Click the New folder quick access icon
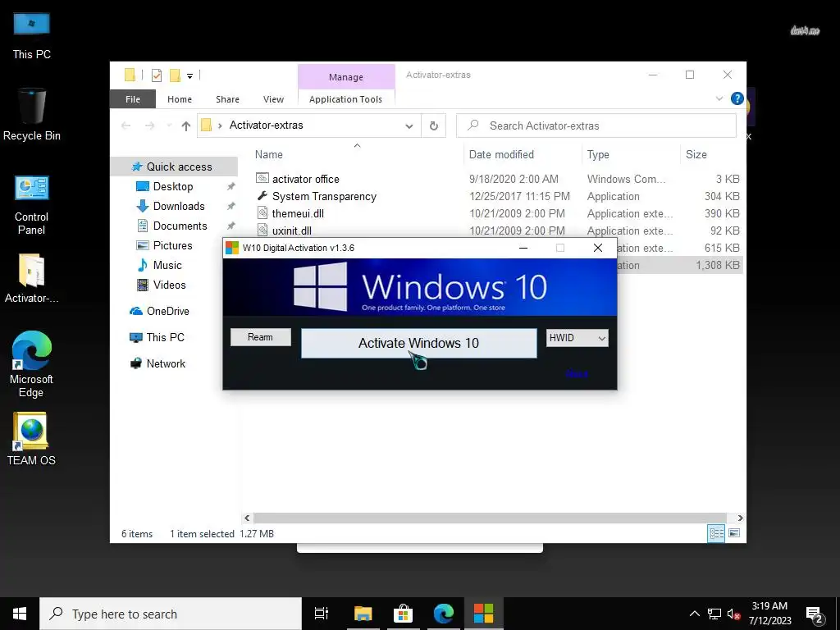This screenshot has height=630, width=840. [x=175, y=75]
